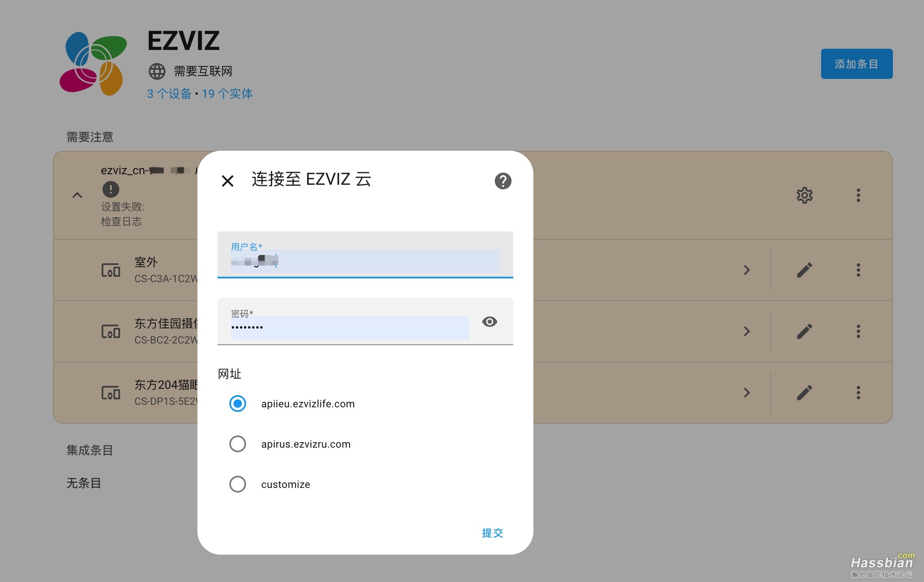924x582 pixels.
Task: Click the EZVIZ logo image
Action: 93,64
